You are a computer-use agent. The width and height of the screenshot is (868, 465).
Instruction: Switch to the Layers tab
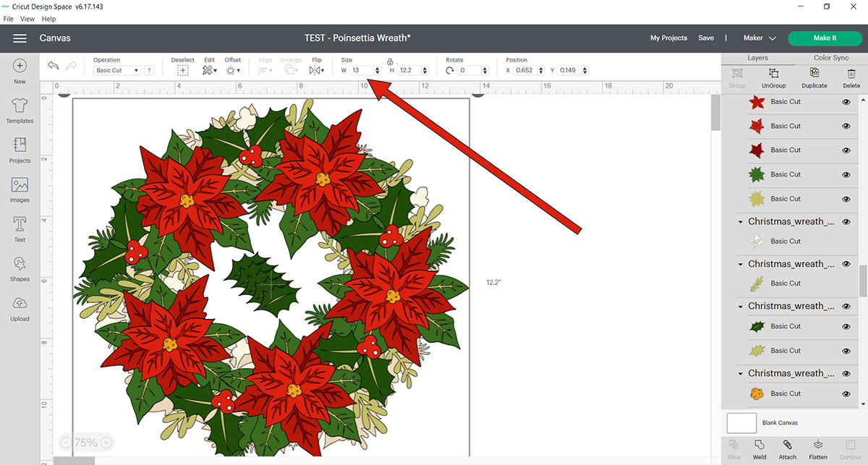pos(757,58)
